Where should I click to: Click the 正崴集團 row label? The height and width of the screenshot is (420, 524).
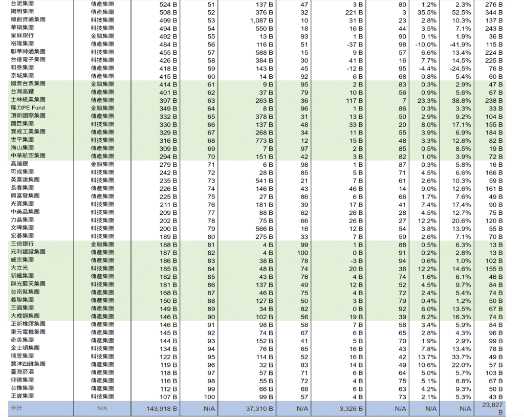pos(22,396)
